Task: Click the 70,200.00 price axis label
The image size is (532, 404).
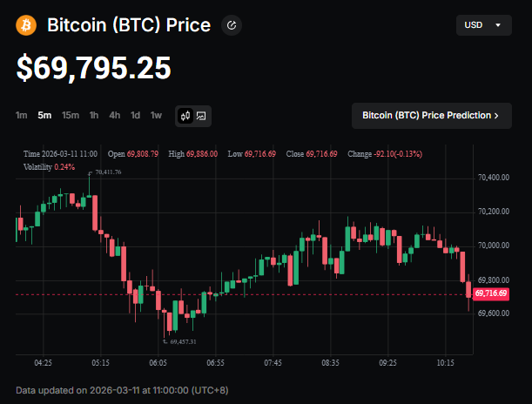Action: [x=493, y=212]
